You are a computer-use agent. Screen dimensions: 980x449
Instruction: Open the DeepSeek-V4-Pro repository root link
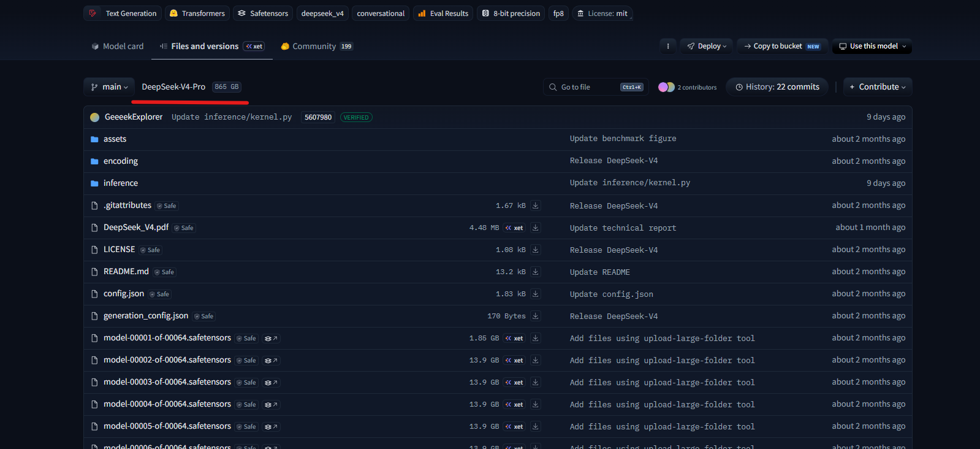click(173, 87)
